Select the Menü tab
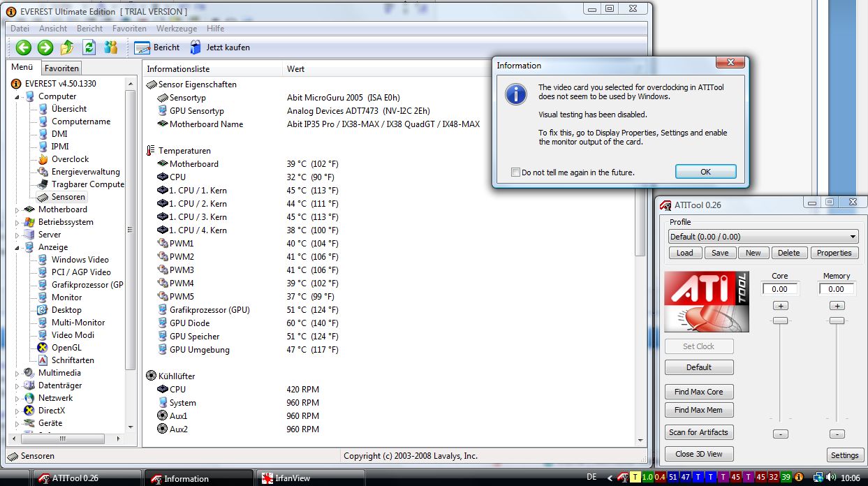Viewport: 868px width, 486px height. coord(22,68)
